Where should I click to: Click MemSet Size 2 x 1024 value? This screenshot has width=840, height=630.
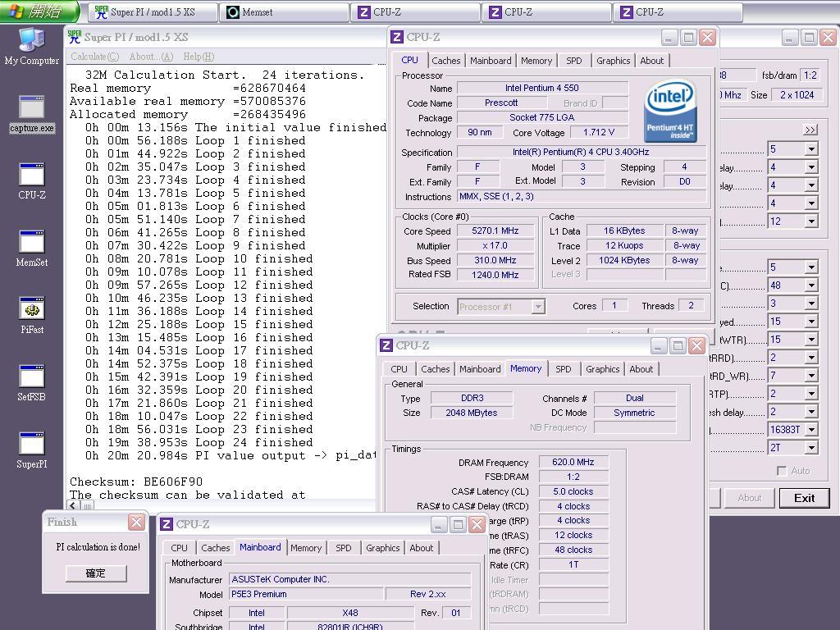click(x=797, y=95)
